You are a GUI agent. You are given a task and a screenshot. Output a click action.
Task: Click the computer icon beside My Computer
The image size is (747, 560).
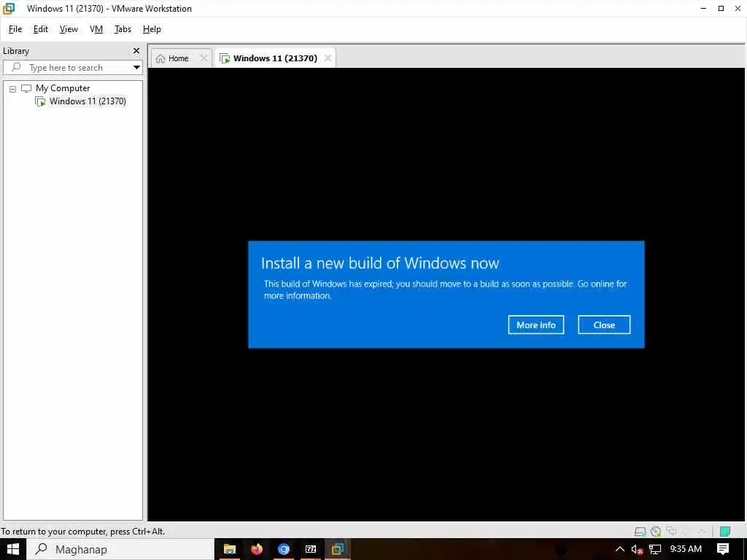pyautogui.click(x=26, y=88)
